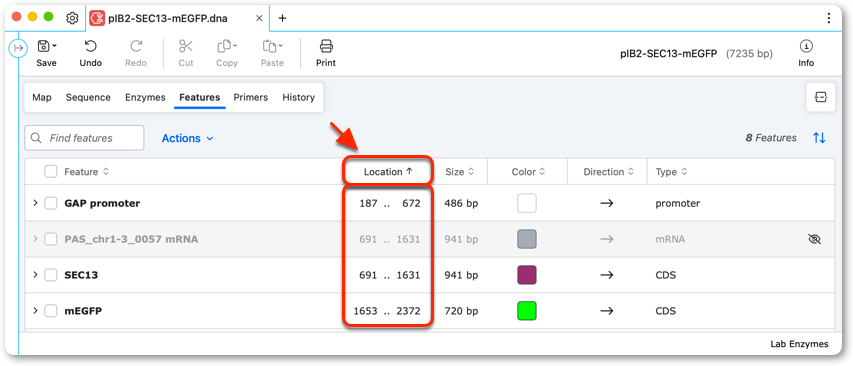The height and width of the screenshot is (366, 853).
Task: Unhide the PAS_chr1-3_0057 mRNA feature eye icon
Action: pos(814,239)
